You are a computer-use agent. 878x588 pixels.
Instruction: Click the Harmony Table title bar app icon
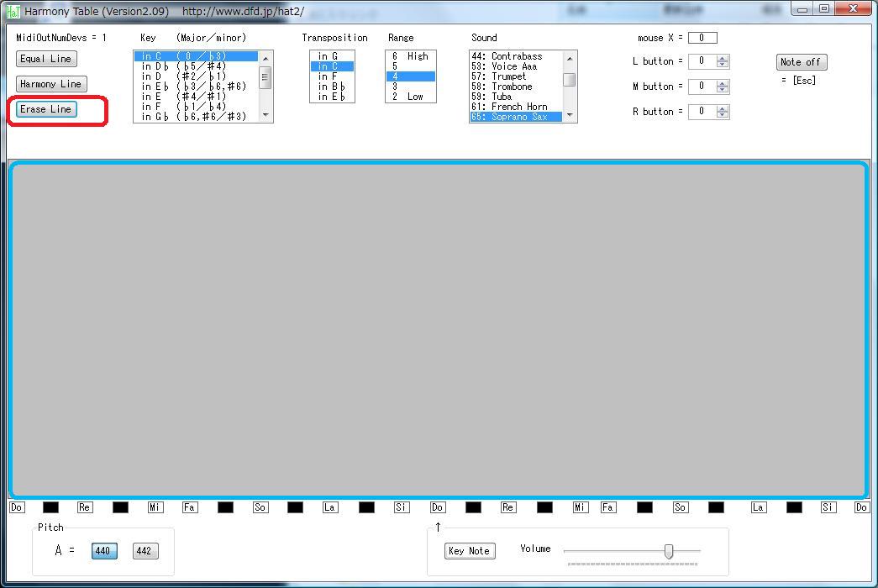tap(13, 11)
